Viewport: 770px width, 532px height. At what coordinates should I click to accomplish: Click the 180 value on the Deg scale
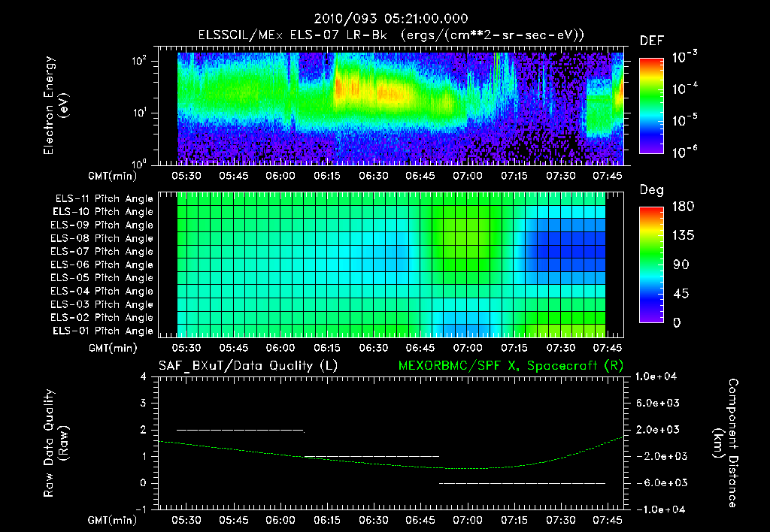click(x=683, y=207)
